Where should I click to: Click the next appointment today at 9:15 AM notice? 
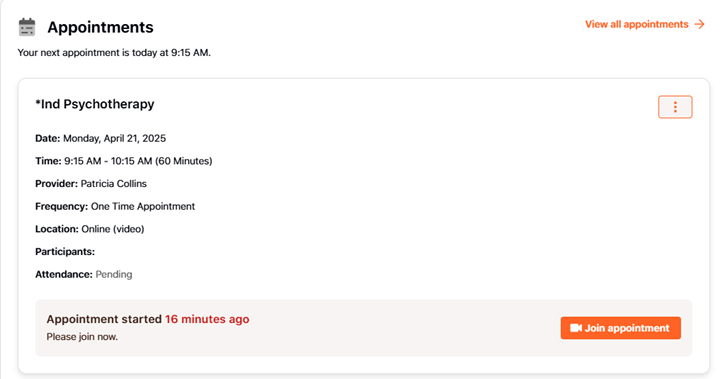(114, 53)
